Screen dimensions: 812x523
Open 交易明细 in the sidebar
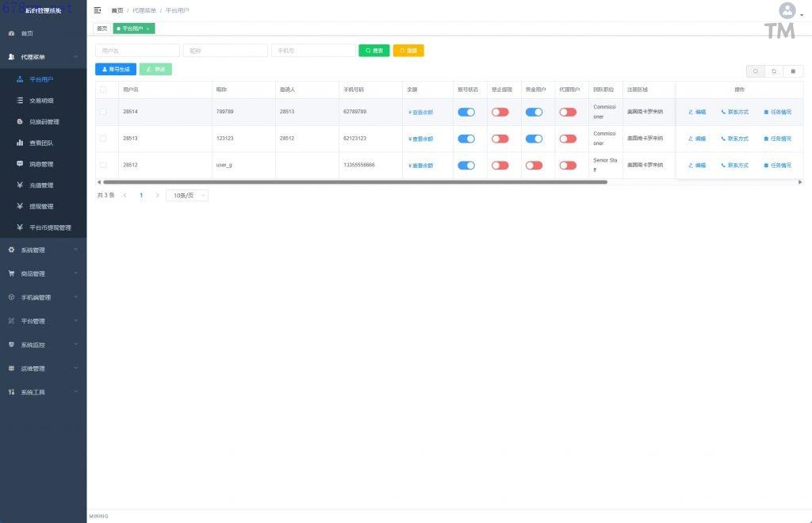41,101
